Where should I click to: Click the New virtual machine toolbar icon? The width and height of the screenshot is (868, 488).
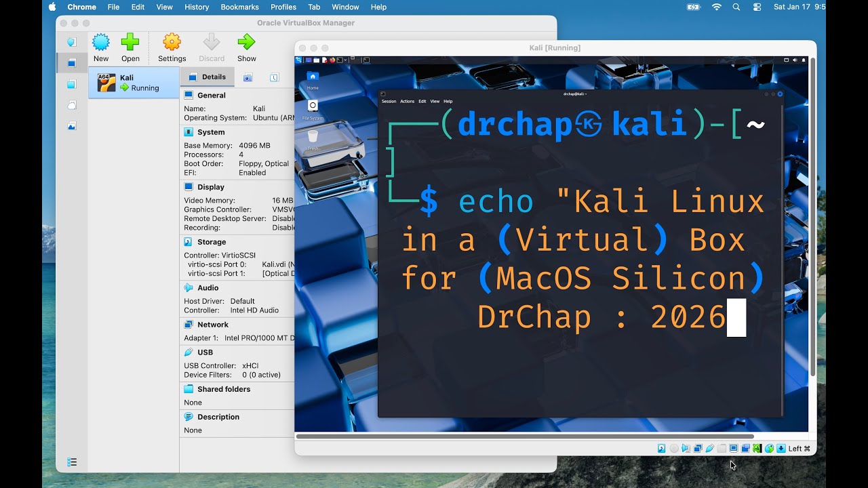point(101,42)
